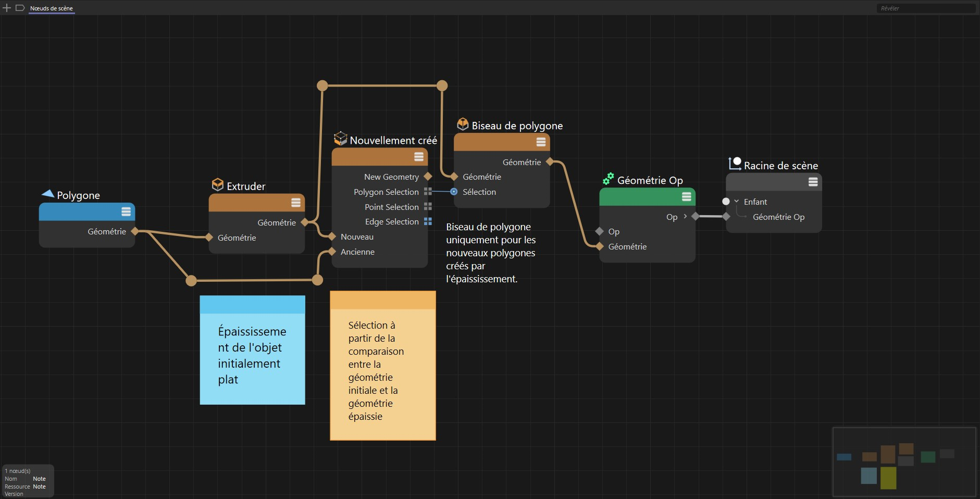Click the plus icon in top-left corner
This screenshot has width=980, height=499.
point(7,8)
